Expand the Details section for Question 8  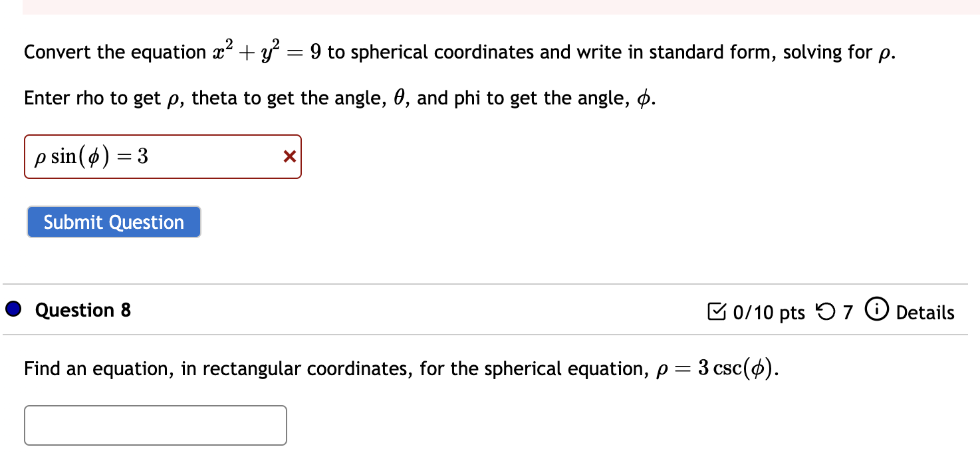927,312
